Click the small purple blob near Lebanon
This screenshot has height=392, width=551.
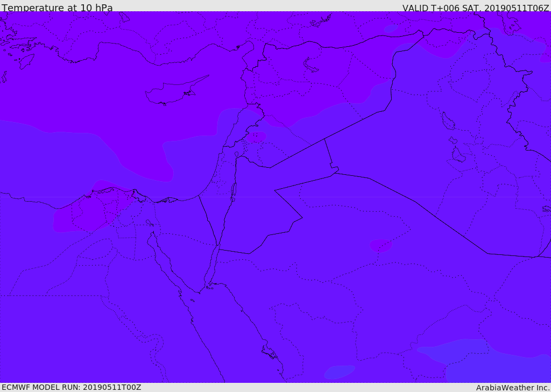[x=256, y=137]
